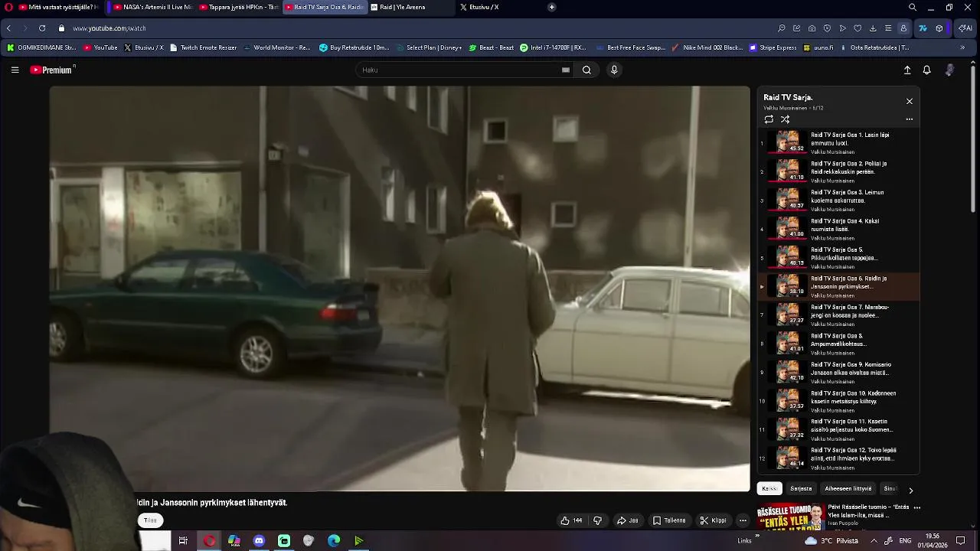Select Raid TV Sarja Osa 4 Kaksi ruumista lisää
The height and width of the screenshot is (551, 980).
click(838, 229)
